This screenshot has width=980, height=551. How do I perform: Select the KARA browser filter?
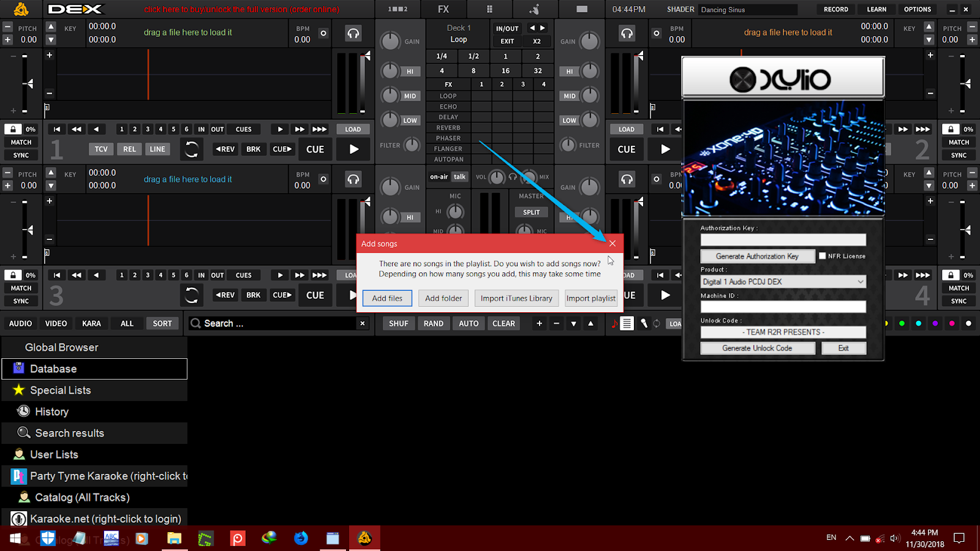click(x=91, y=323)
